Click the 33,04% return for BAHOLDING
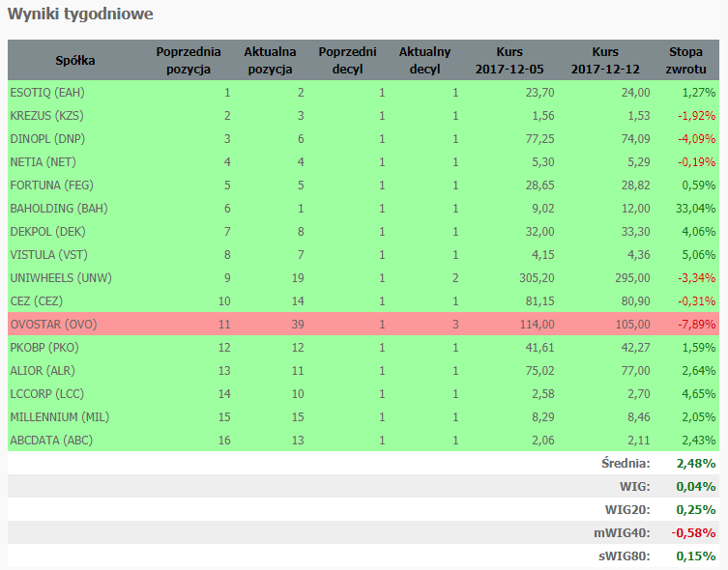728x570 pixels. click(x=694, y=209)
